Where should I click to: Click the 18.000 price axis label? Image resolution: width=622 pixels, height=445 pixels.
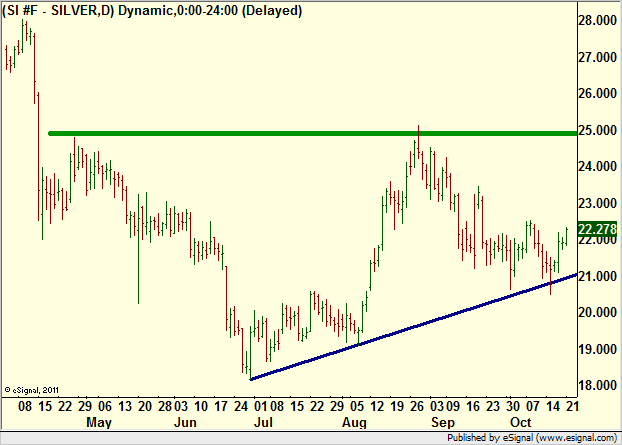coord(597,386)
